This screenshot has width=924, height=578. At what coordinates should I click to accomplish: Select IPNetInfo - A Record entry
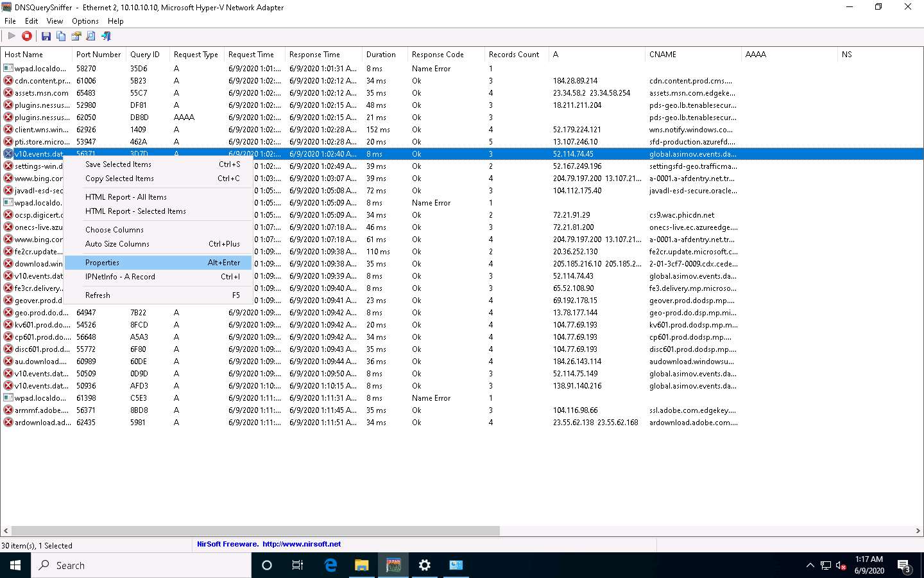(x=158, y=277)
